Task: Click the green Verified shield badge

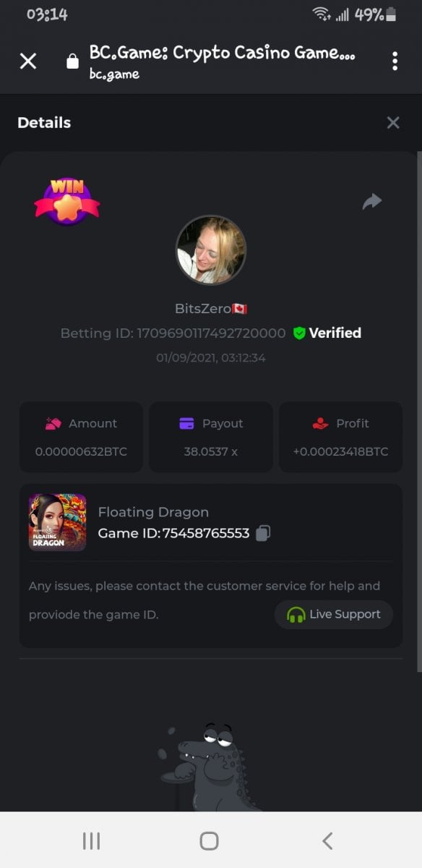Action: tap(299, 333)
